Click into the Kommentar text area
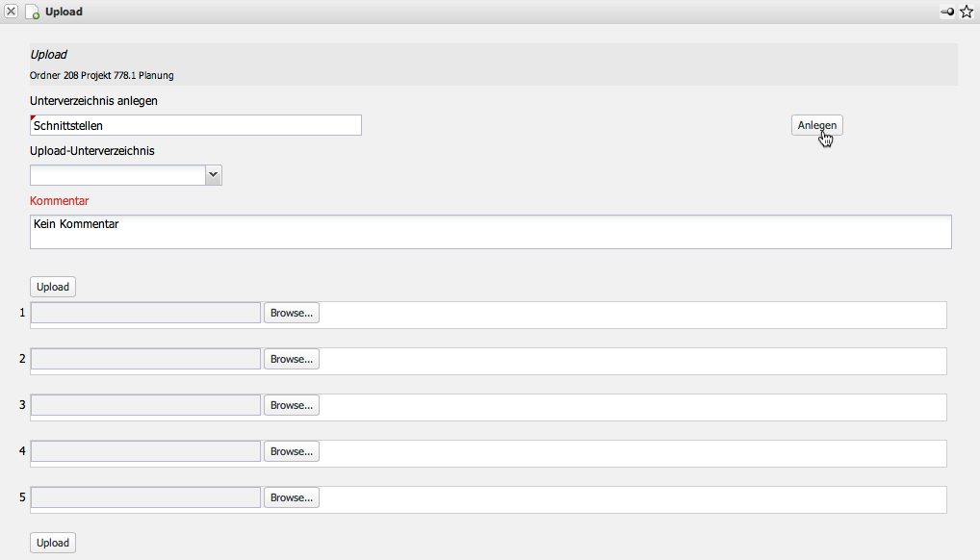The height and width of the screenshot is (560, 980). [x=490, y=232]
